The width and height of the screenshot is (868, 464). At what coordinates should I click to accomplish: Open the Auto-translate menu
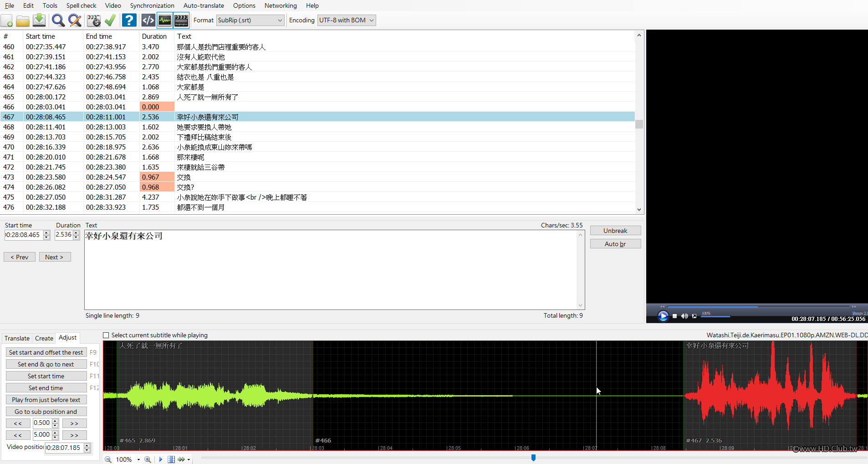pos(204,5)
